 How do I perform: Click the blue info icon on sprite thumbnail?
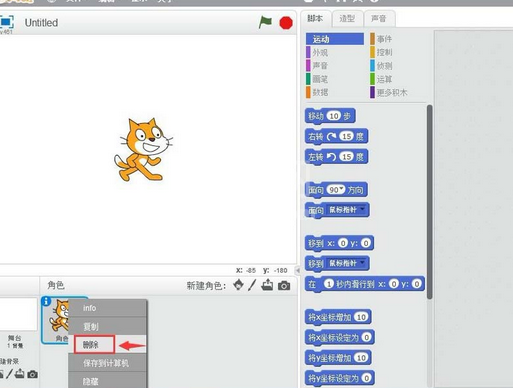46,301
